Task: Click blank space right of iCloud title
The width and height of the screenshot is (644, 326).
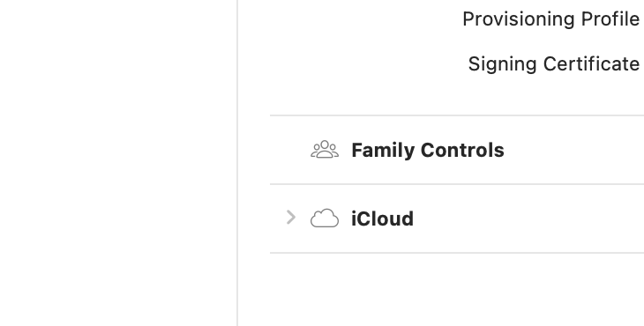Action: coord(528,219)
